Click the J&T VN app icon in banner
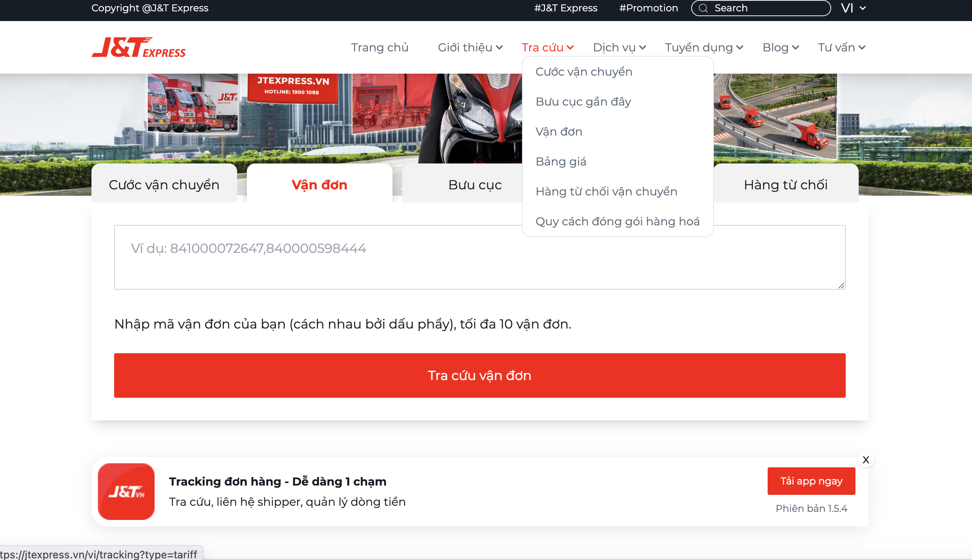 [126, 491]
